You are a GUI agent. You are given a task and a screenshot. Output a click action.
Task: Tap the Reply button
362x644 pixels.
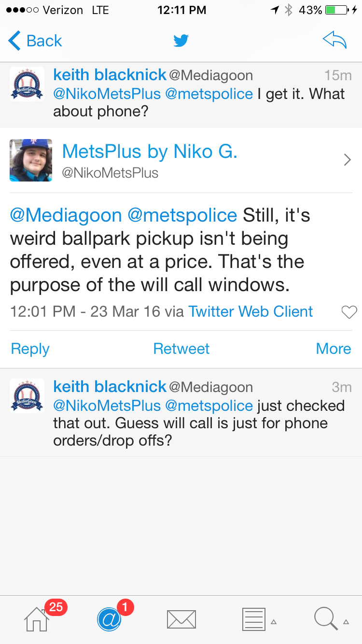click(x=30, y=349)
